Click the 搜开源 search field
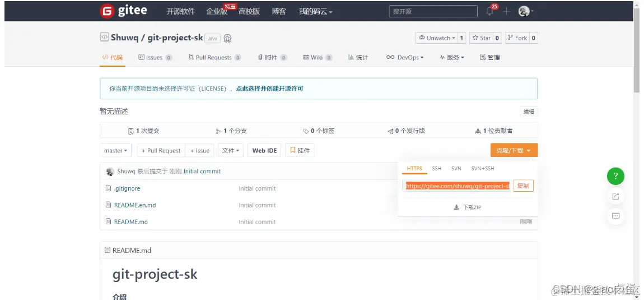The width and height of the screenshot is (644, 300). coord(433,12)
